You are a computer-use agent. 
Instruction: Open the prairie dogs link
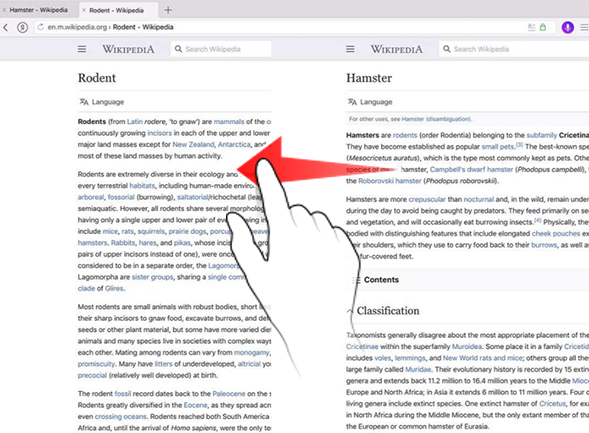click(187, 231)
